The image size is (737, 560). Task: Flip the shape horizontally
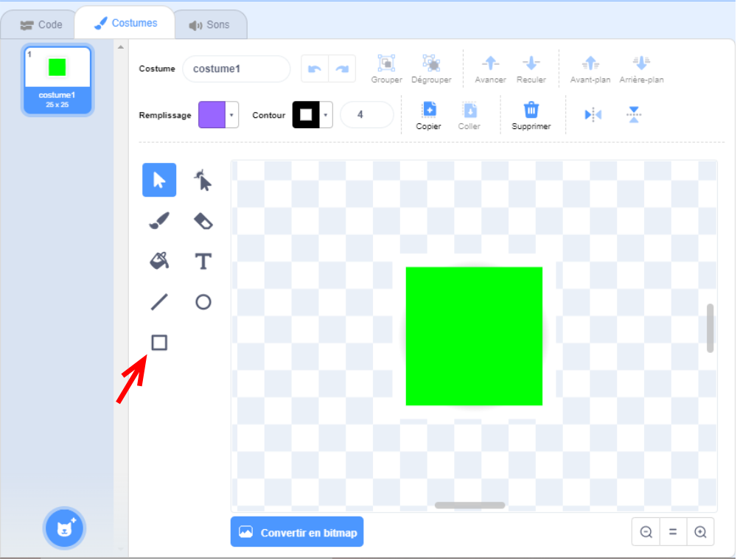tap(592, 115)
